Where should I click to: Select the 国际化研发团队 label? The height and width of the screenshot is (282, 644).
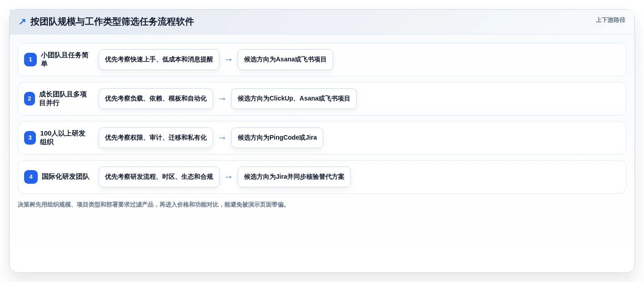pos(65,177)
